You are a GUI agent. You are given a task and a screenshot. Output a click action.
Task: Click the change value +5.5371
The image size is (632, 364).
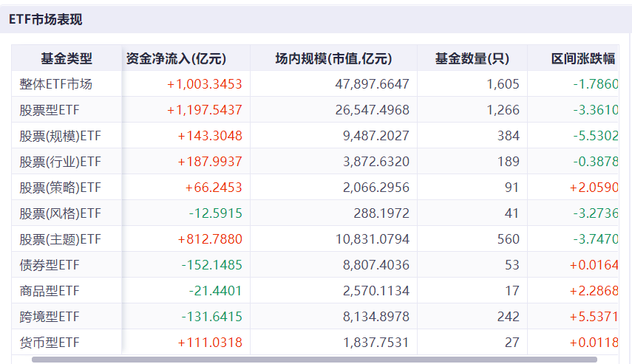point(594,317)
